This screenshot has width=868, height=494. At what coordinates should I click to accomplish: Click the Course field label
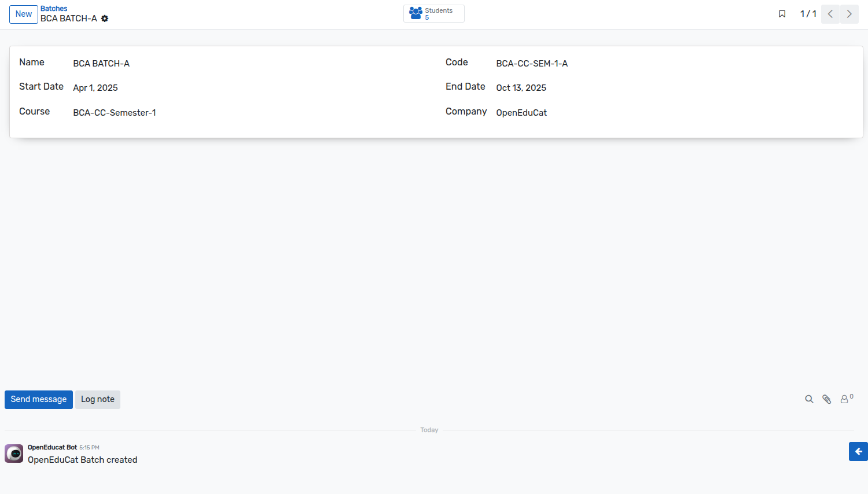pos(34,112)
